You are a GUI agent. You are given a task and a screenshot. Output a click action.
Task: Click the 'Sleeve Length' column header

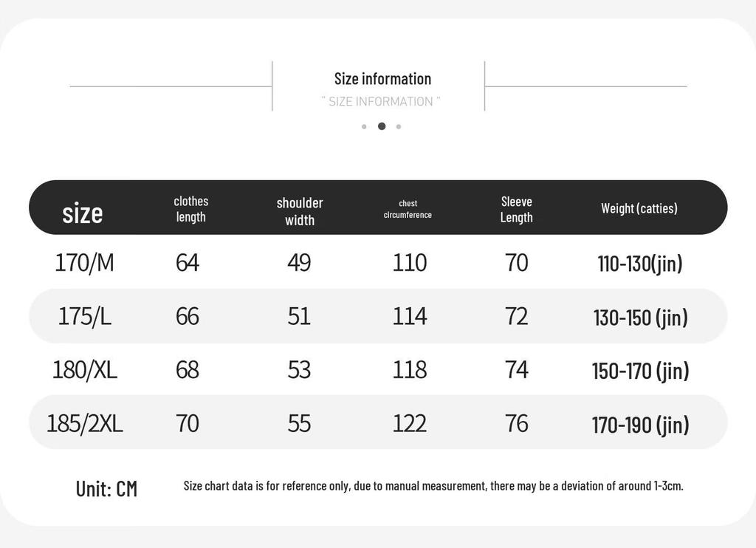(x=516, y=209)
